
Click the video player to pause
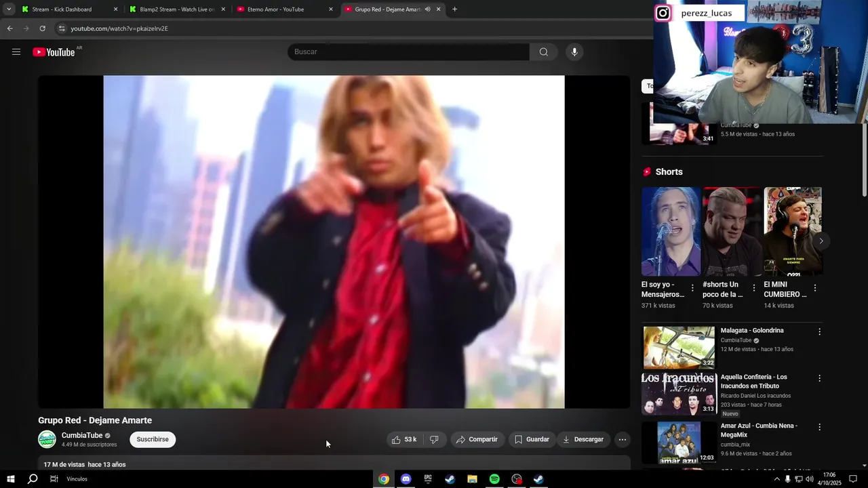tap(334, 242)
